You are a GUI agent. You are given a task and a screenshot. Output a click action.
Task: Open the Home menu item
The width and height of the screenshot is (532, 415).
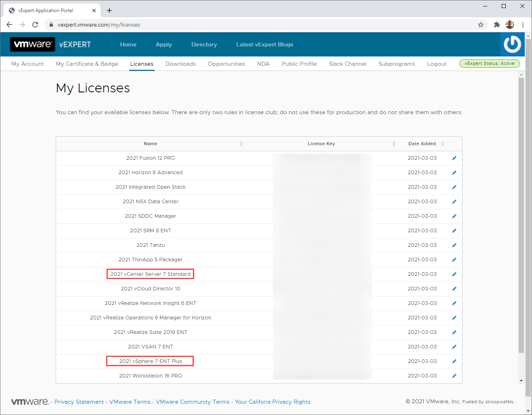[128, 44]
